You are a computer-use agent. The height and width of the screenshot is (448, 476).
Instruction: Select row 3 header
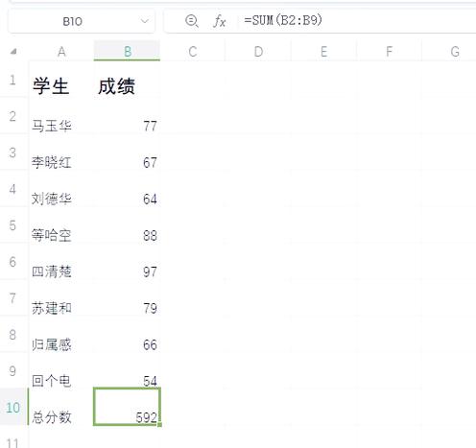[12, 153]
